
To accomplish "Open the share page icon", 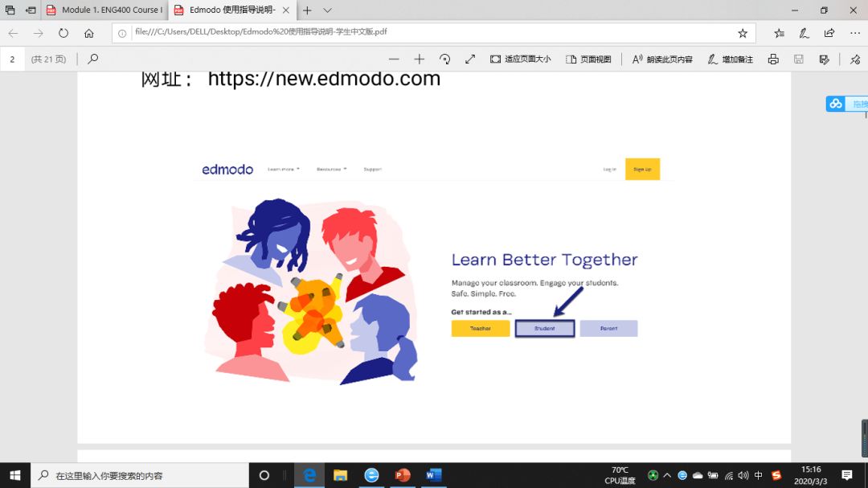I will [829, 33].
